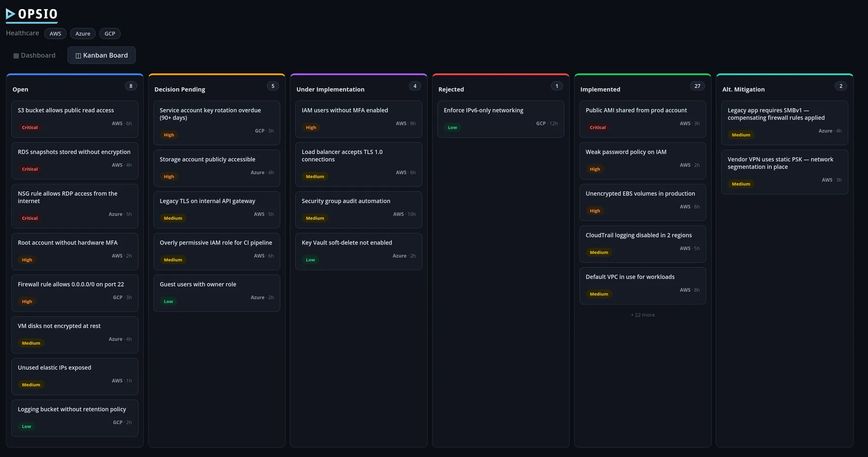The image size is (868, 457).
Task: Click the Rejected column header
Action: coord(451,89)
